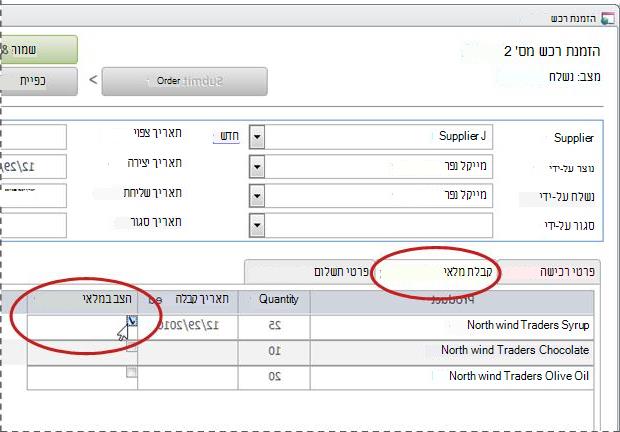
Task: Click the Syrup row quantity cell
Action: click(274, 326)
